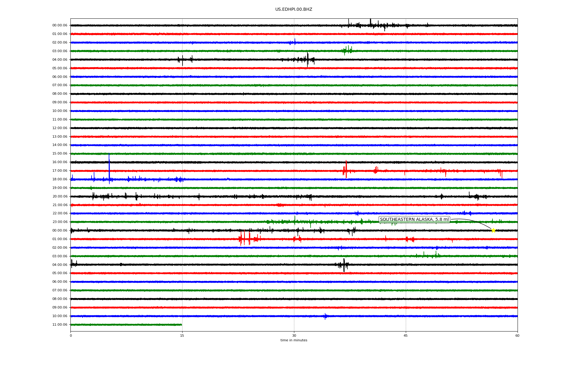
Task: Click the red burst at start of 17:00:06 event
Action: pyautogui.click(x=345, y=170)
